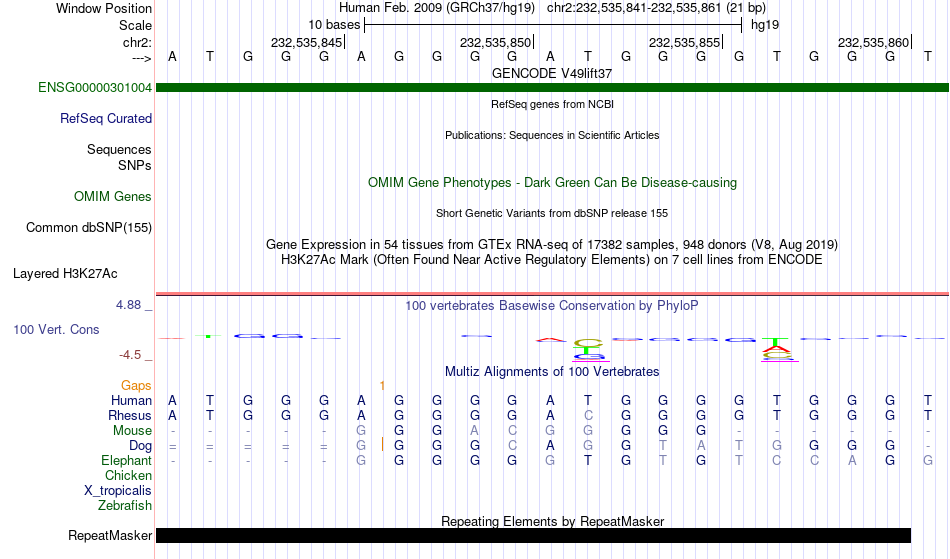The width and height of the screenshot is (950, 559).
Task: Select the Elephant alignment row label
Action: tap(127, 460)
